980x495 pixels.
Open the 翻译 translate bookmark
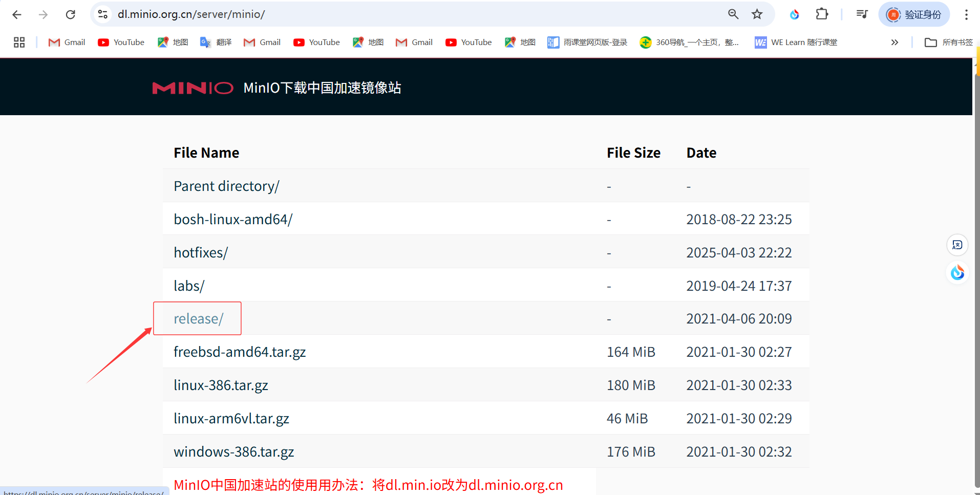pyautogui.click(x=216, y=42)
